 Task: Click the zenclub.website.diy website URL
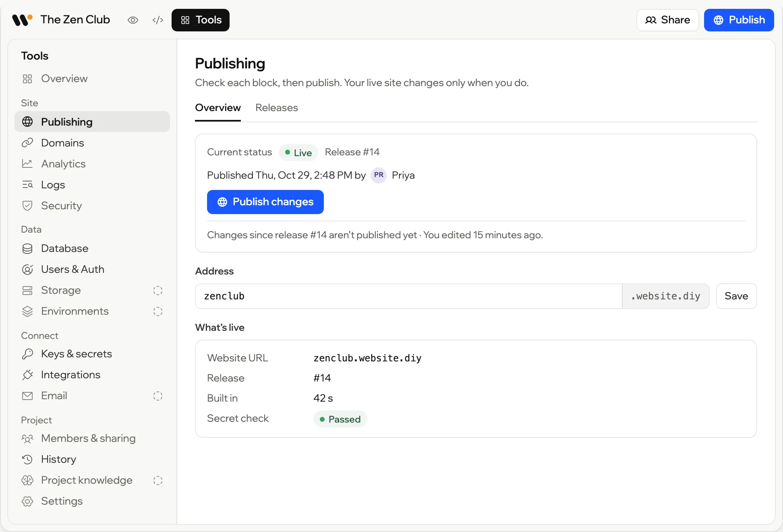[x=367, y=358]
